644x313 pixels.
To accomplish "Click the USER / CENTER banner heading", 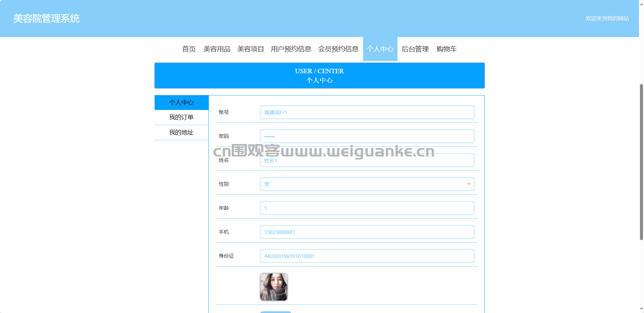I will click(x=319, y=71).
